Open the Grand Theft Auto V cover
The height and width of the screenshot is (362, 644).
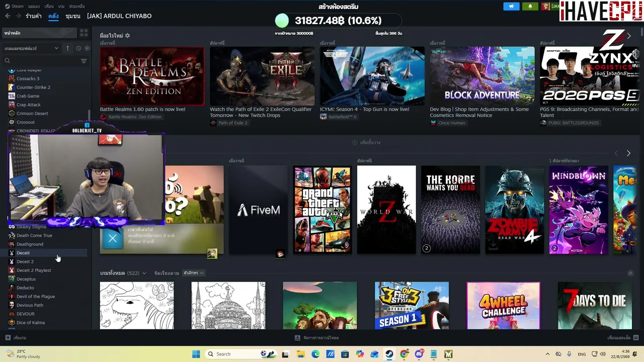[x=323, y=210]
